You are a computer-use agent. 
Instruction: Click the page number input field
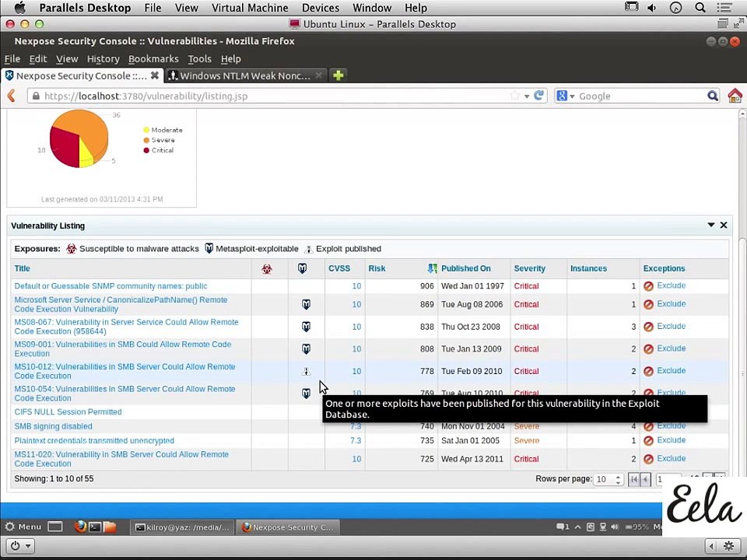[x=668, y=480]
